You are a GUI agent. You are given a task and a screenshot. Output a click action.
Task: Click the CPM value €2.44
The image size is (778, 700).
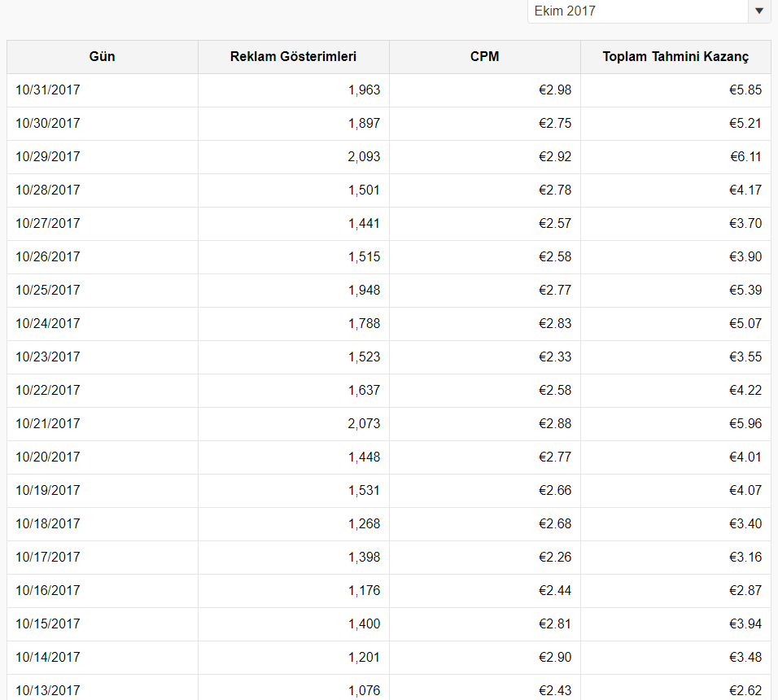[555, 590]
